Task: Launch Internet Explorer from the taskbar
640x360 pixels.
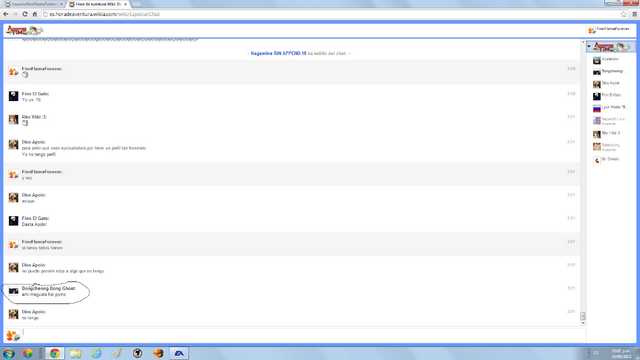Action: (x=96, y=353)
